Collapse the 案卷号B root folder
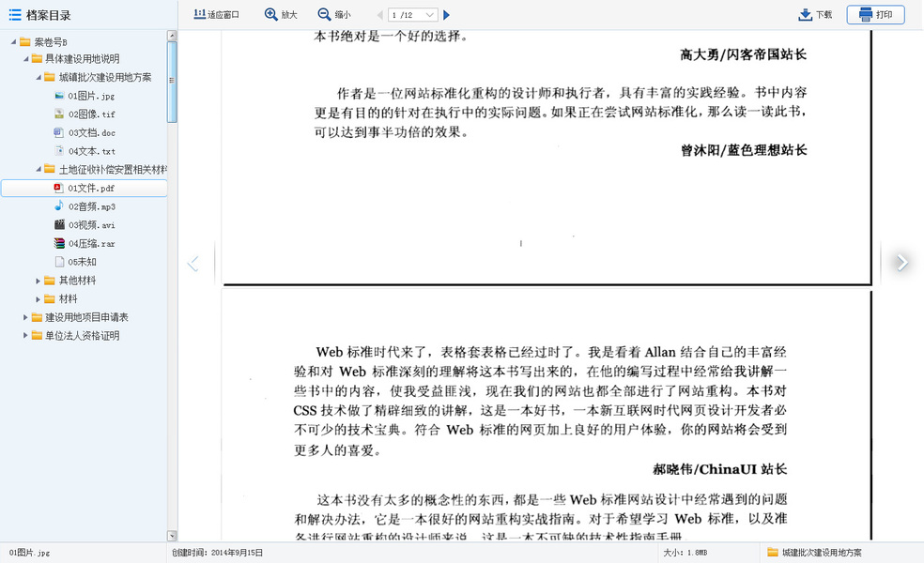Screen dimensions: 924x563 [13, 42]
